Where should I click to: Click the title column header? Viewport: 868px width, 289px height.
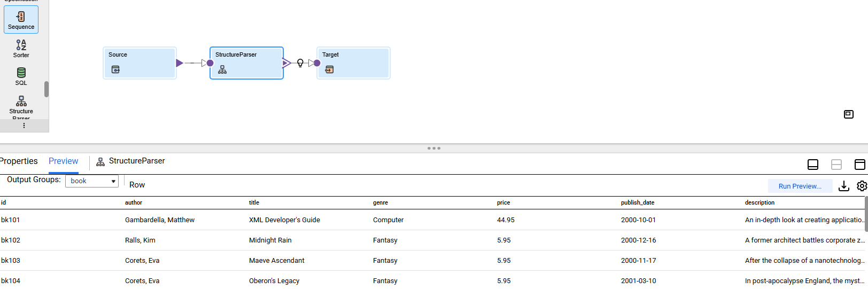tap(254, 202)
